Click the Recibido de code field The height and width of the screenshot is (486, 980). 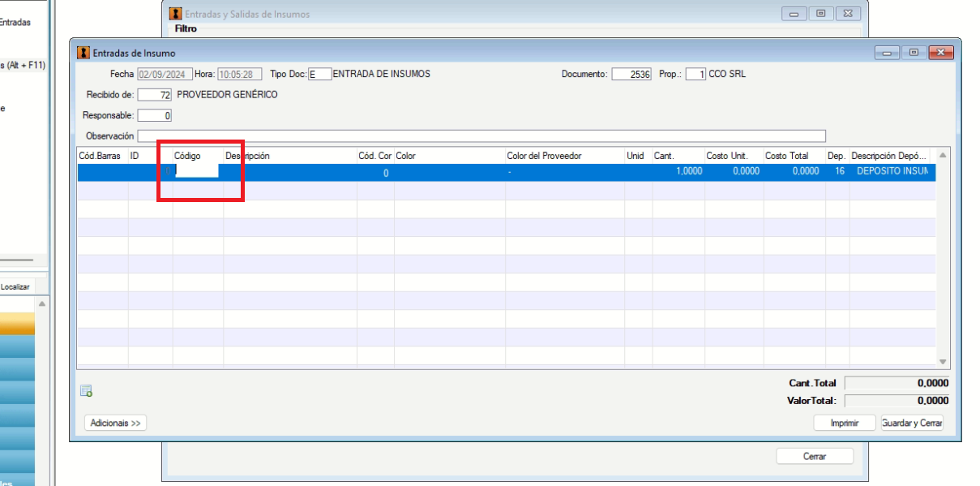[155, 95]
